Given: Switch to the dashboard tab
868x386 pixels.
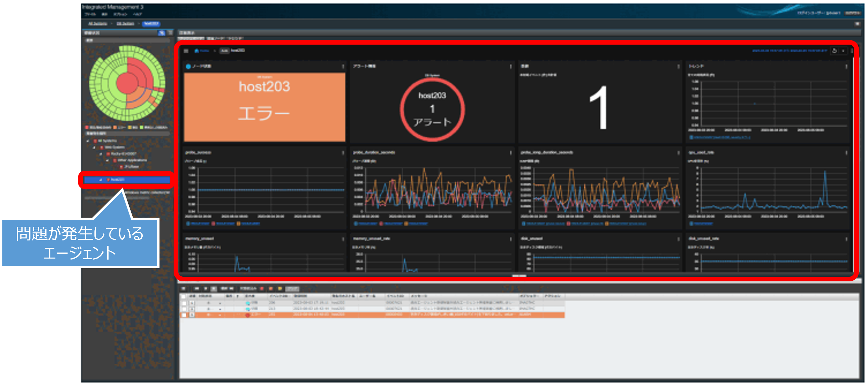Looking at the screenshot, I should pos(191,38).
